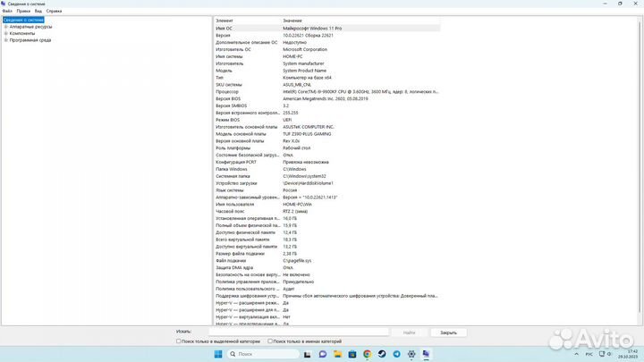Open File Explorer from the taskbar
Viewport: 644px width, 362px height.
[337, 354]
